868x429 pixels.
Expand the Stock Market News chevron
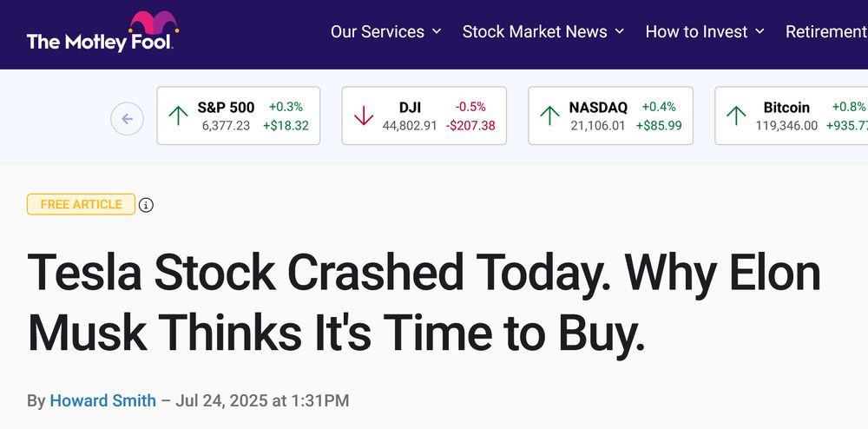coord(620,31)
